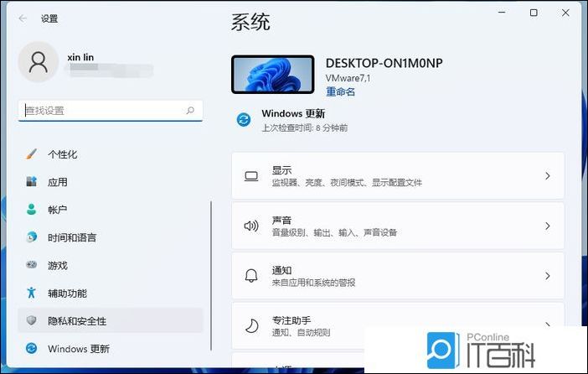The width and height of the screenshot is (588, 374).
Task: Click the sidebar vertical scrollbar
Action: [x=211, y=277]
